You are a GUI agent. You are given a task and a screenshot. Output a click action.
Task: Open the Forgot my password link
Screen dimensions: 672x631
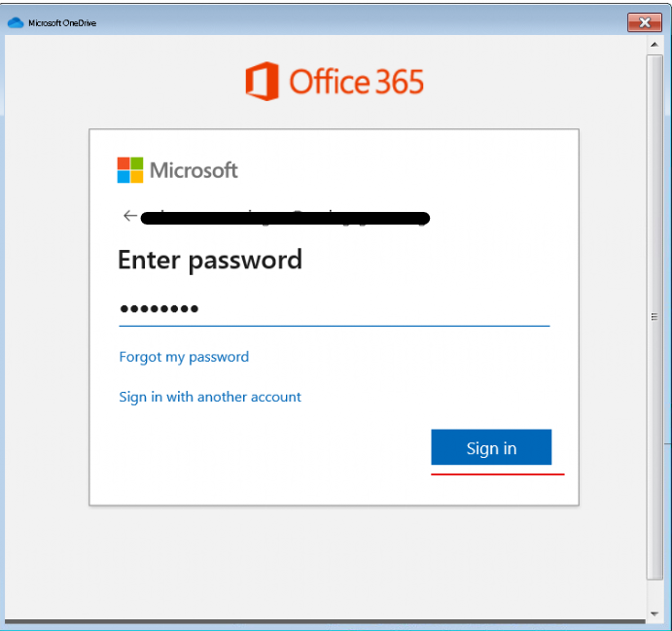[184, 357]
